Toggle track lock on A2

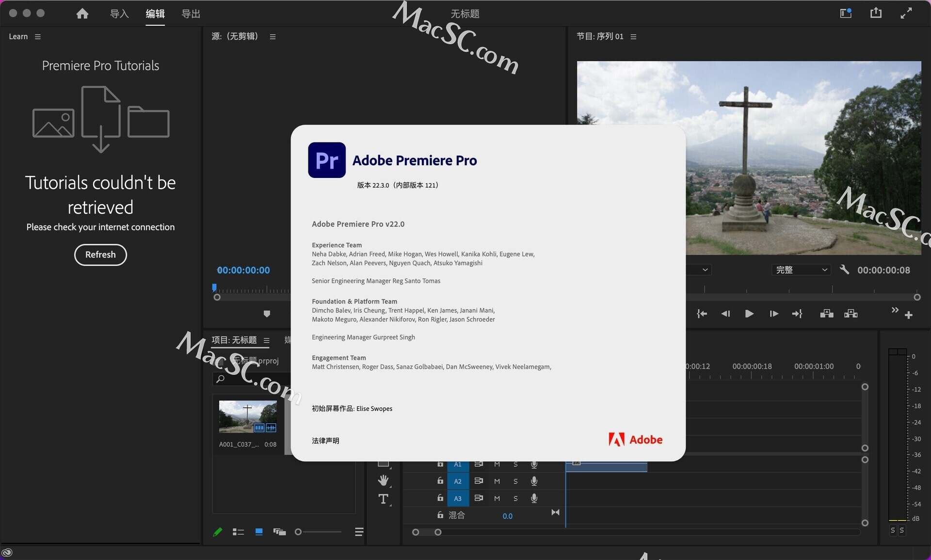(440, 480)
